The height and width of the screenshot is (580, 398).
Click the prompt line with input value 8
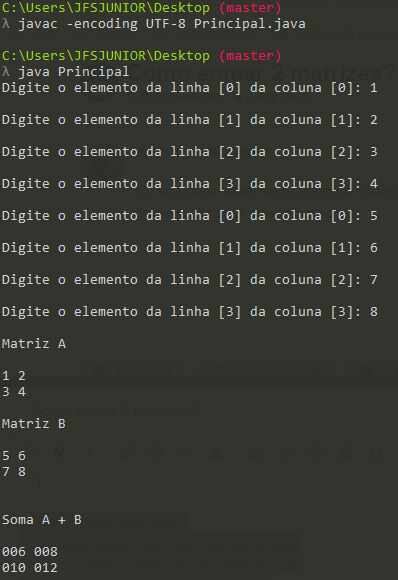click(189, 312)
